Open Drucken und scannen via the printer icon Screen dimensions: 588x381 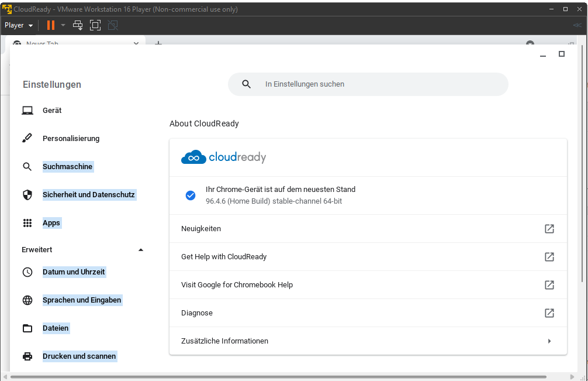27,356
